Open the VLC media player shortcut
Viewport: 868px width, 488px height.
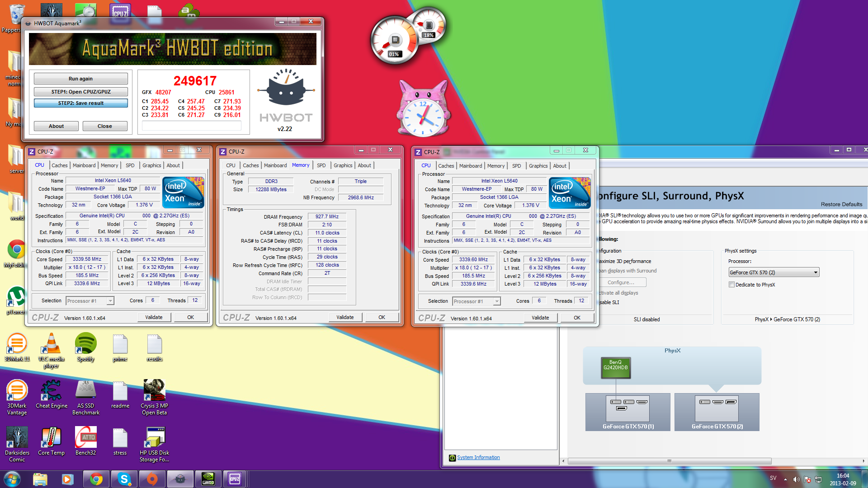[x=51, y=350]
